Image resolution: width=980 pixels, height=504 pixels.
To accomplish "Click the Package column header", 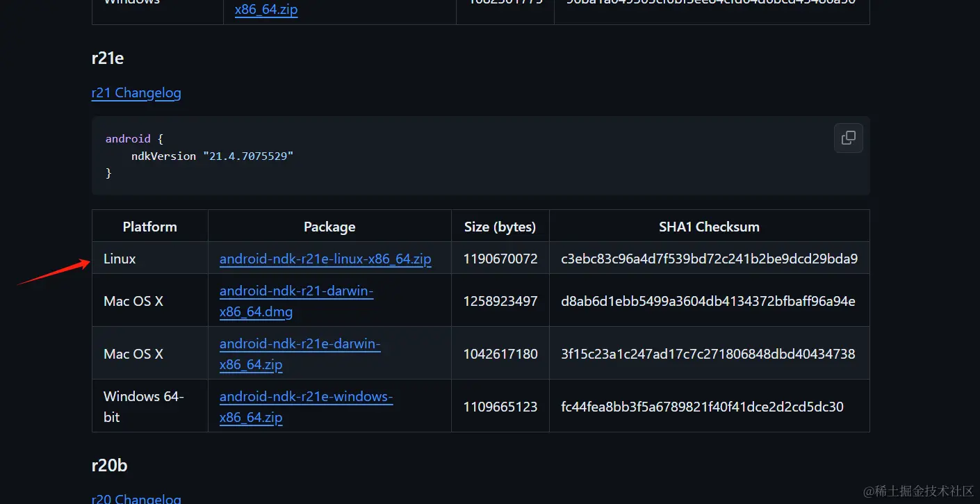I will [x=329, y=227].
